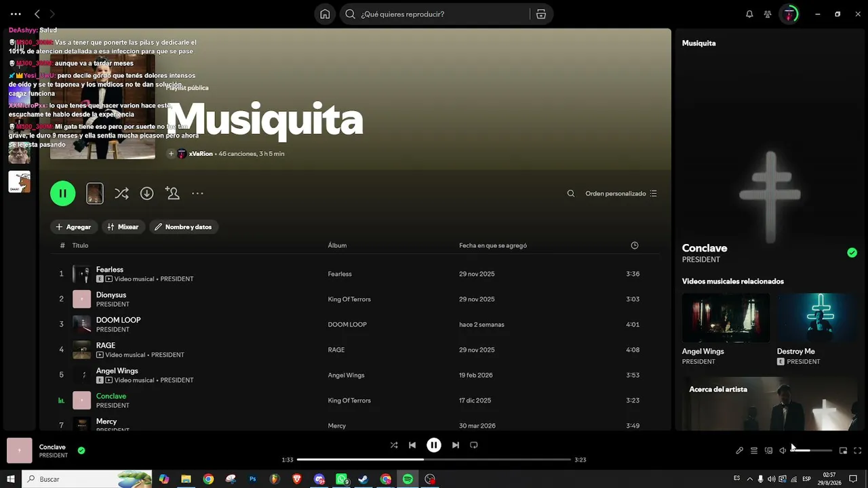
Task: Select the RAGE track title
Action: click(x=106, y=346)
